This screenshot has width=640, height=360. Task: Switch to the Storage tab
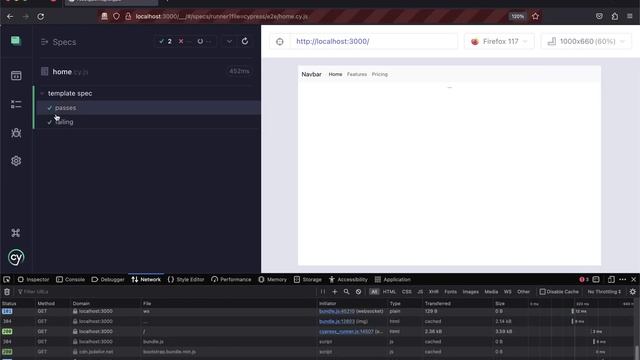[308, 280]
